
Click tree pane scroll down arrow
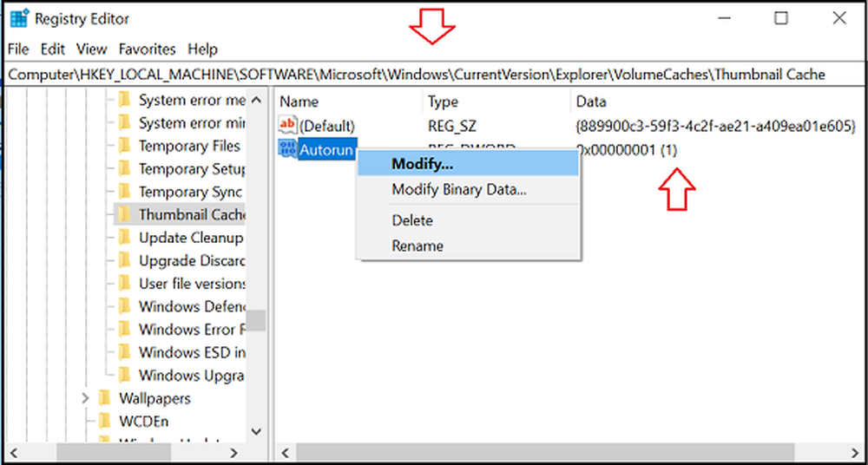point(256,430)
